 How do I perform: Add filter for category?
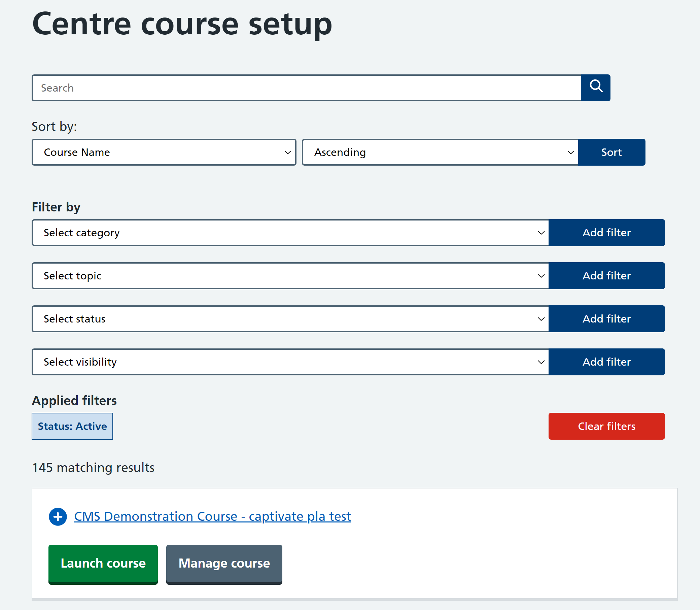pyautogui.click(x=606, y=233)
